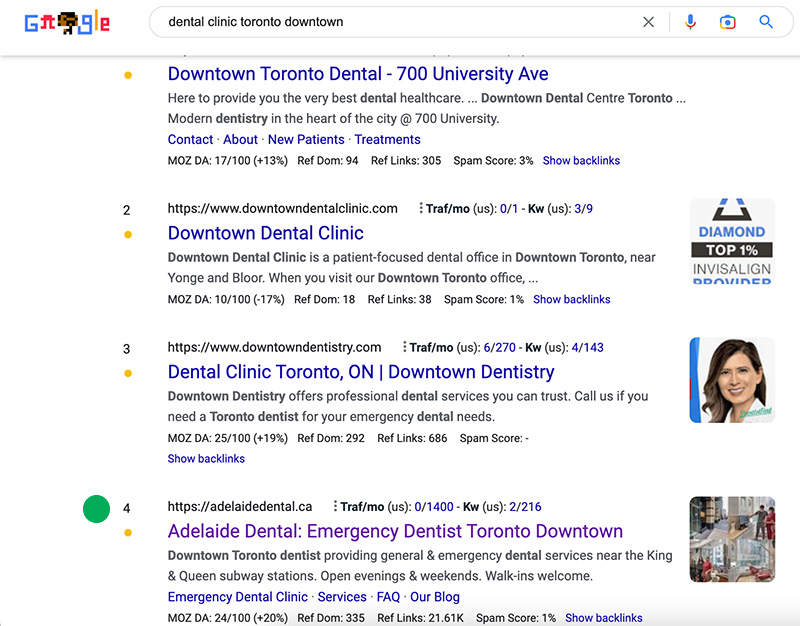Click the traffic value 0/1400 for adelaidedental.ca
The image size is (800, 626).
point(434,507)
